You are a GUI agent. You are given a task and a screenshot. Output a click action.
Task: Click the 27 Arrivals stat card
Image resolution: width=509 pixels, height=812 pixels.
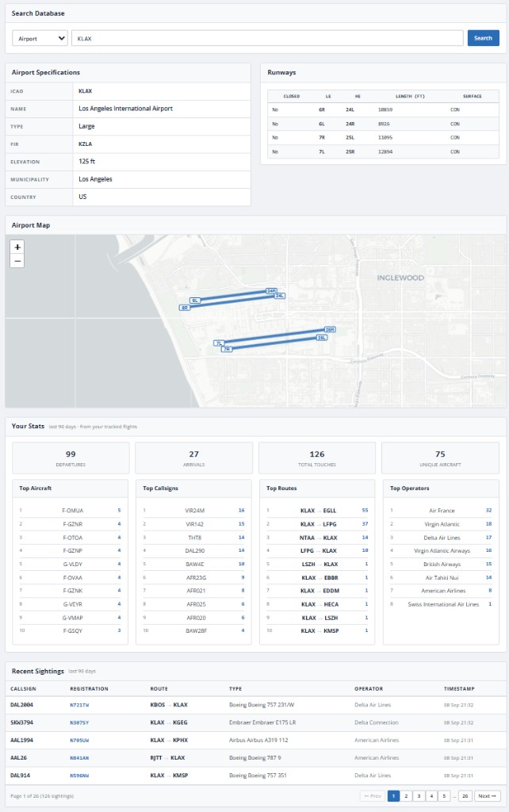tap(193, 458)
